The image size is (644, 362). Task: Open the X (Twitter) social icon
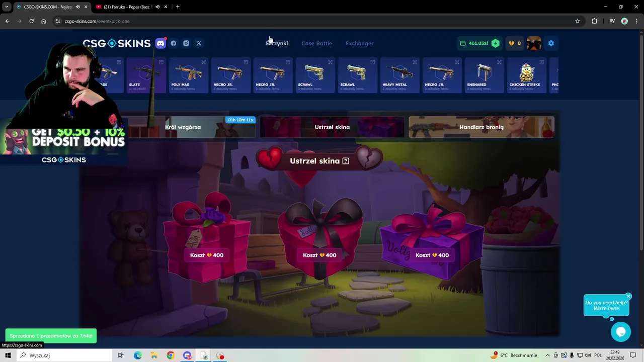[199, 43]
